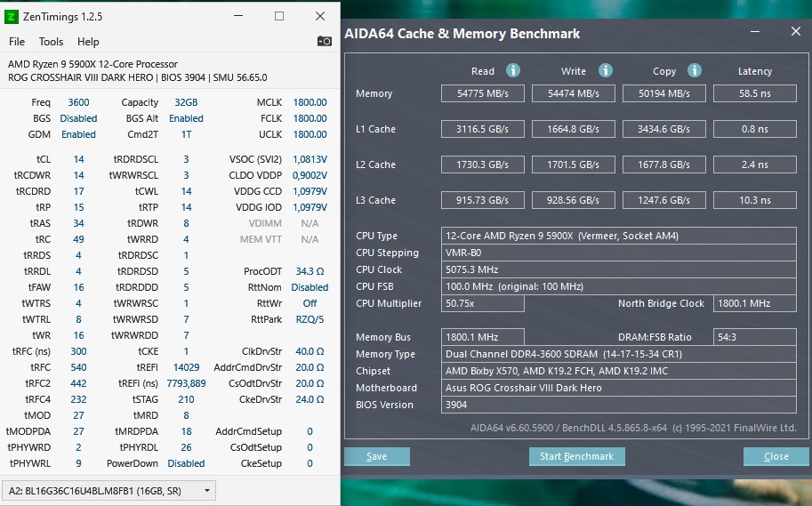
Task: Click Freq value 3600 in ZenTimings
Action: (79, 102)
